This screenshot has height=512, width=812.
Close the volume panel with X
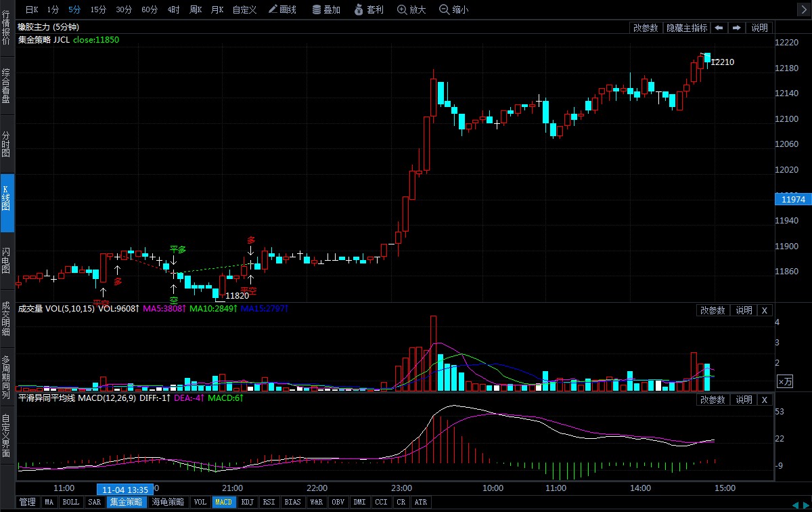point(764,310)
